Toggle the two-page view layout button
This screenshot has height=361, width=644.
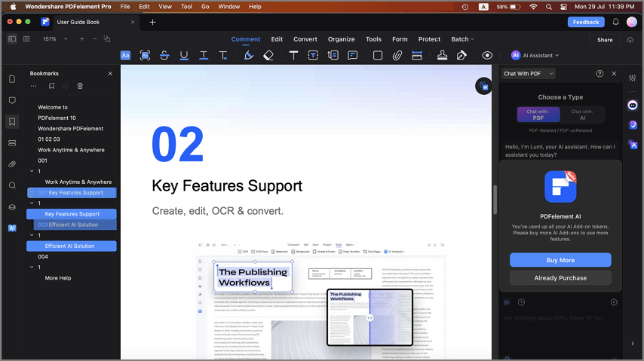[x=26, y=39]
